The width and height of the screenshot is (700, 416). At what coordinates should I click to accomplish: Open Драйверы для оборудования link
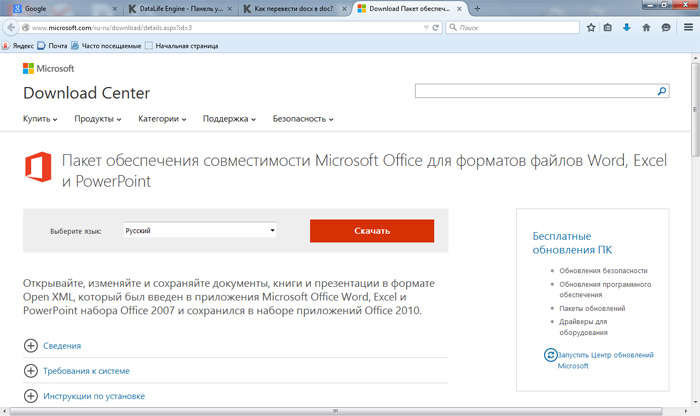(583, 327)
